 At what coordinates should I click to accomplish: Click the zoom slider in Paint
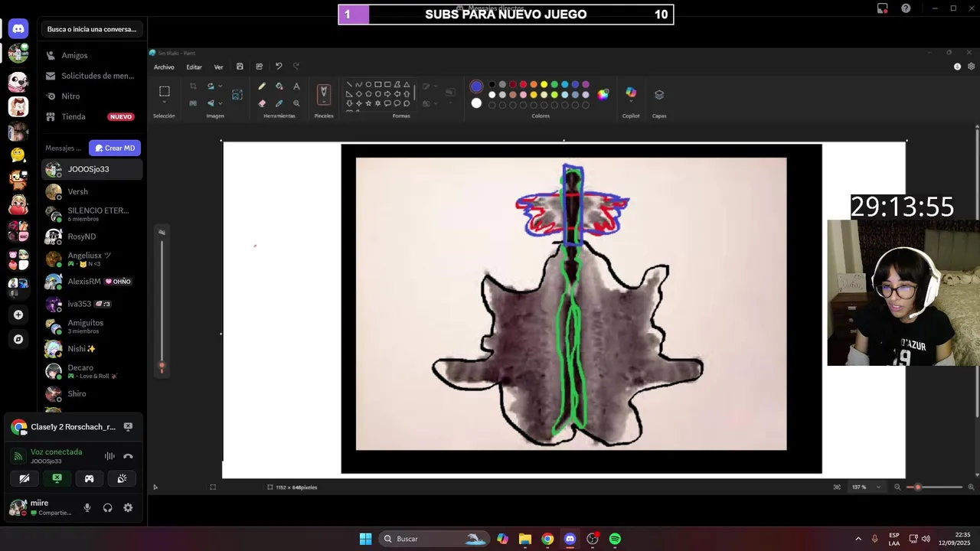click(x=934, y=487)
